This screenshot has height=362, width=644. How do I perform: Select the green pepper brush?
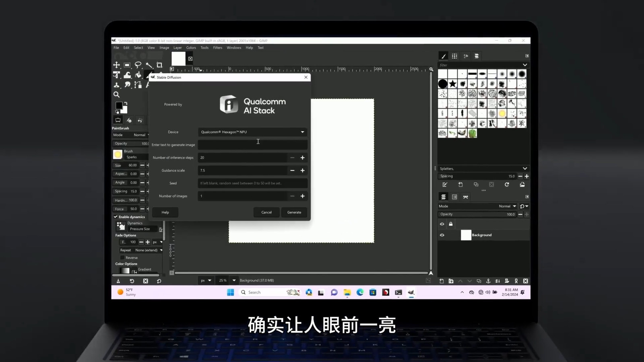pos(473,133)
